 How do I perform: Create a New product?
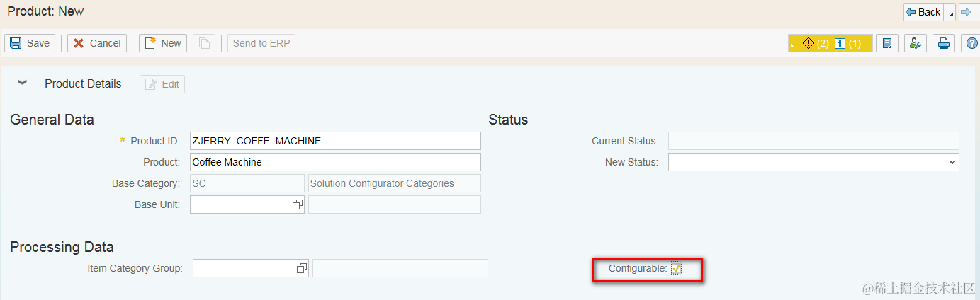[x=163, y=43]
